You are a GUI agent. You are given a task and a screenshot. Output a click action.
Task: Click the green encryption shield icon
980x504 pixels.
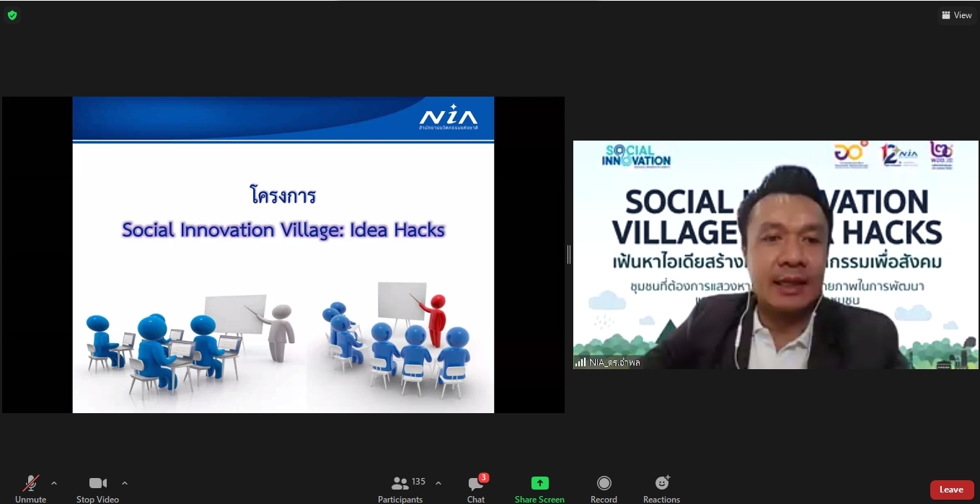point(12,15)
